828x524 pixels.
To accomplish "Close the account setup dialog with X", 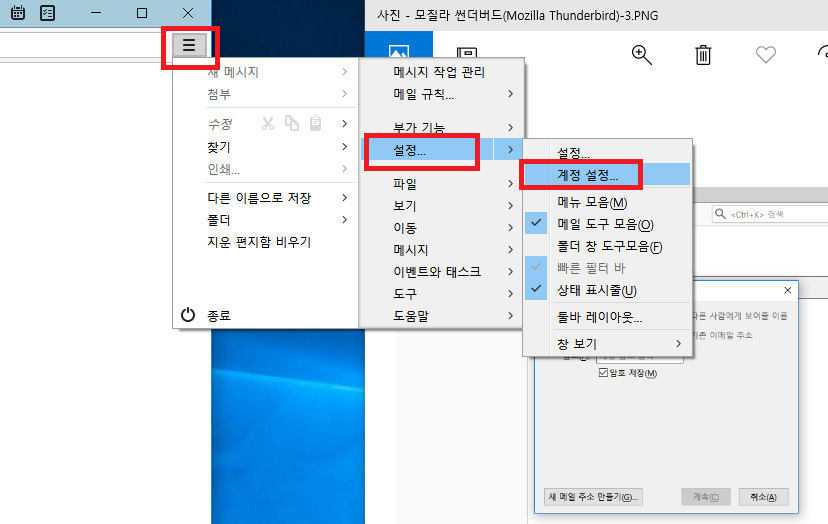I will [x=787, y=291].
